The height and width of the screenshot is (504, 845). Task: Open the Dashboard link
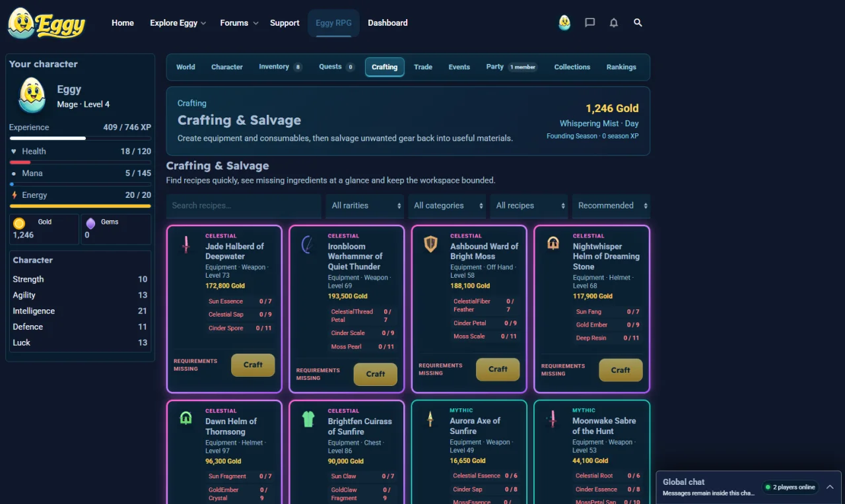point(388,23)
